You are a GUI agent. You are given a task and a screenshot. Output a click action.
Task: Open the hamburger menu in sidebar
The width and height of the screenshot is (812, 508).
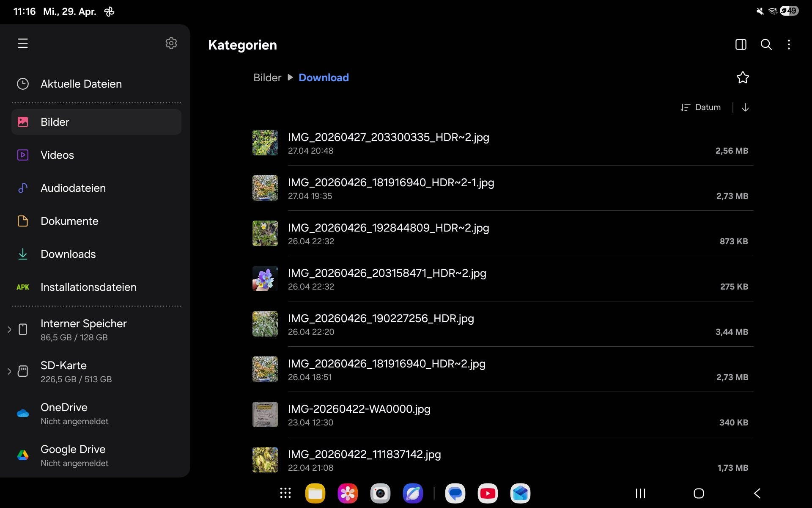click(23, 43)
